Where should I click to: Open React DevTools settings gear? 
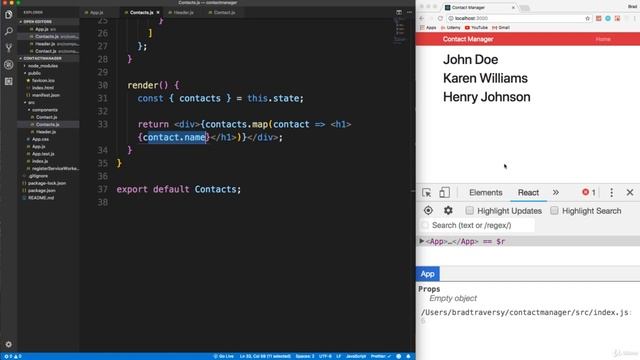448,211
